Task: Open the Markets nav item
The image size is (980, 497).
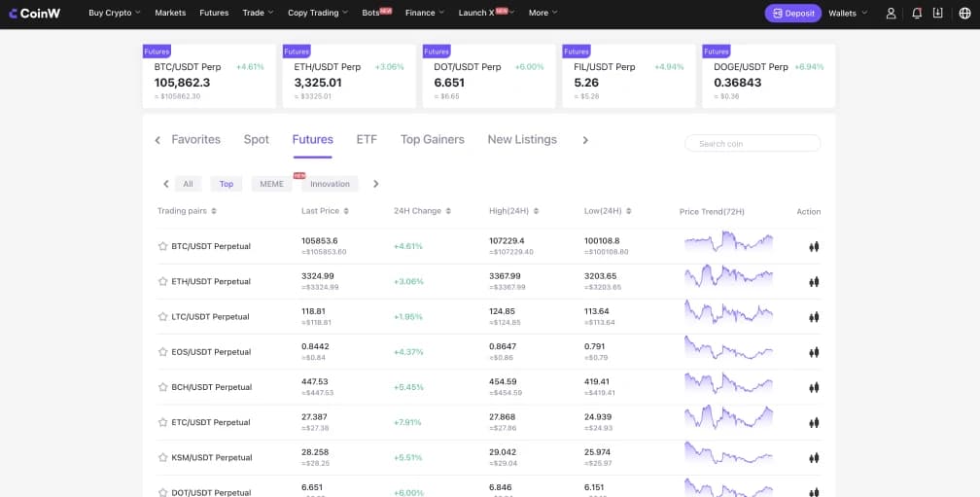Action: click(x=170, y=13)
